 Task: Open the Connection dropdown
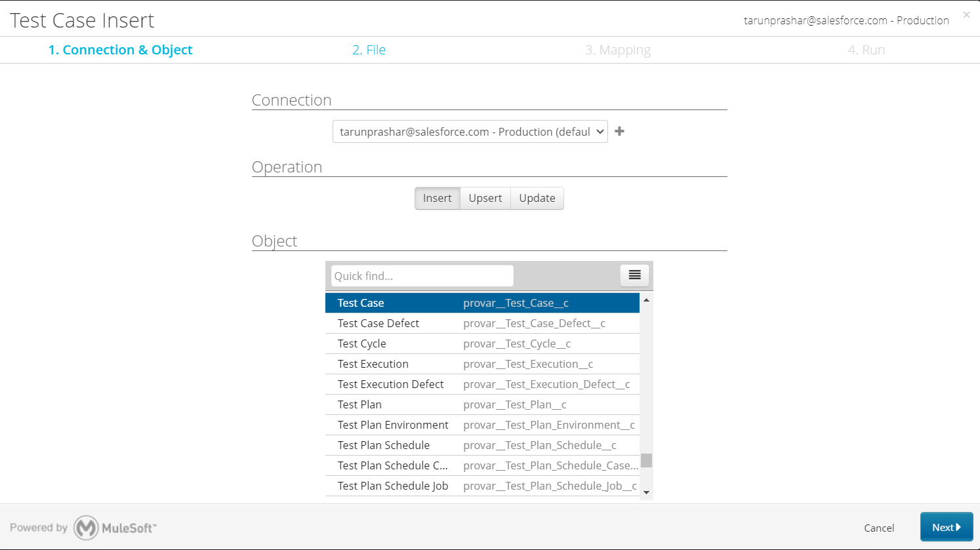pos(470,132)
